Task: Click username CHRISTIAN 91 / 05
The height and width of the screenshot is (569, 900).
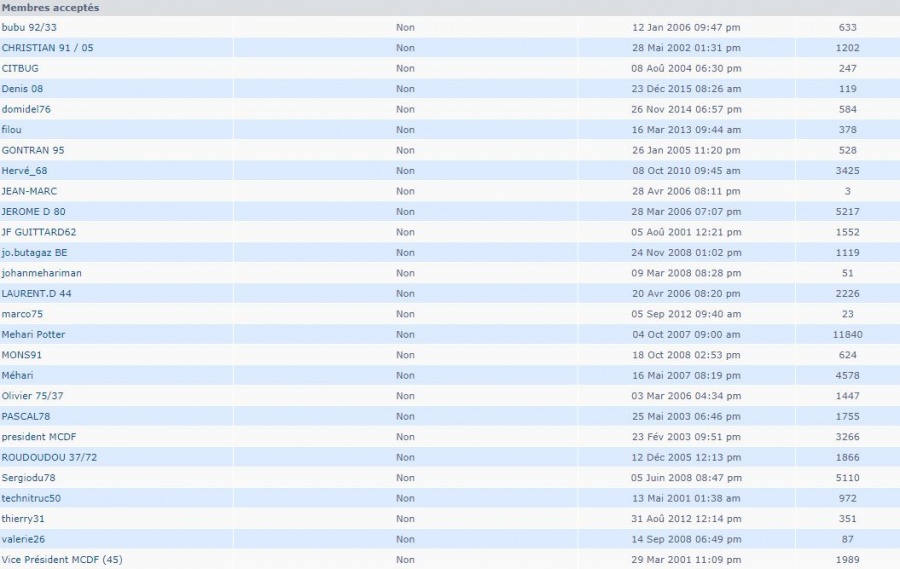Action: [47, 48]
